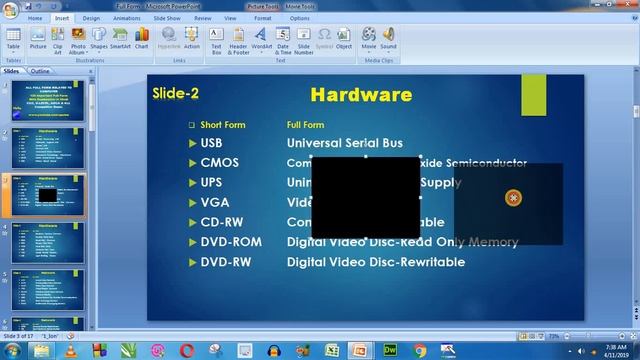
Task: Click the Action icon in Links group
Action: pos(191,35)
